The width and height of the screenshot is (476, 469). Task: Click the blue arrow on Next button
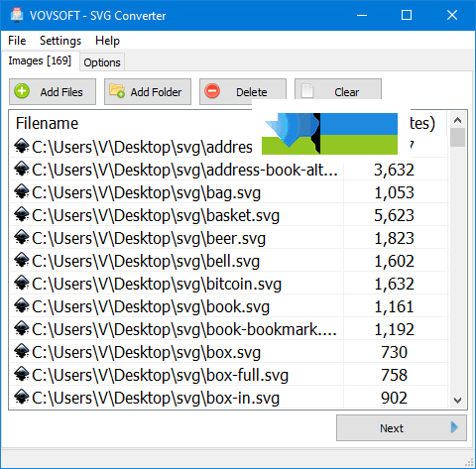click(454, 427)
